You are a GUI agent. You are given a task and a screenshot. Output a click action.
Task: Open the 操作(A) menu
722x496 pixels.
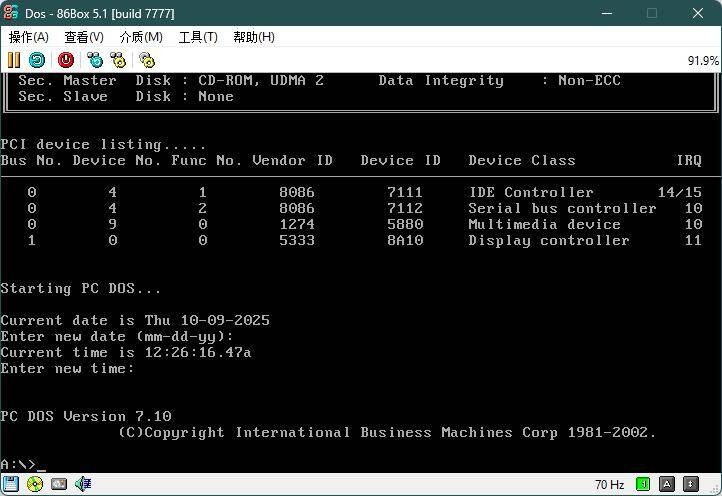[29, 37]
